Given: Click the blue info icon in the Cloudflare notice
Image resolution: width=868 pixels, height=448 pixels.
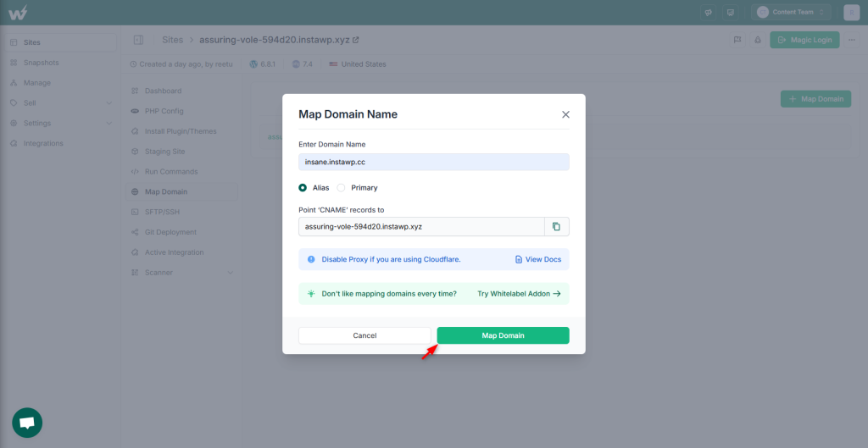Looking at the screenshot, I should pos(311,259).
